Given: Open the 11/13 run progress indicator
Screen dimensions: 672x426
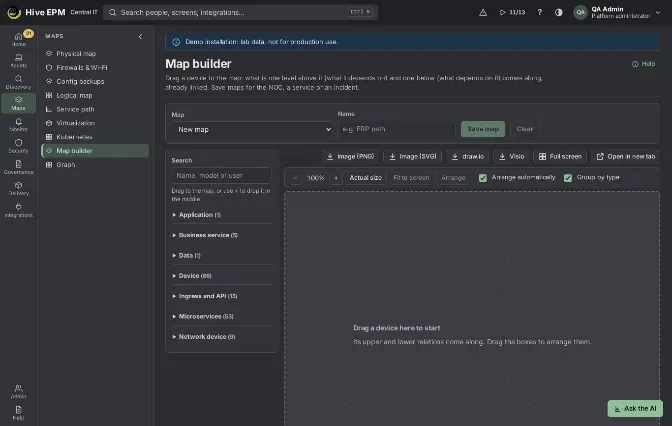Looking at the screenshot, I should (x=513, y=12).
